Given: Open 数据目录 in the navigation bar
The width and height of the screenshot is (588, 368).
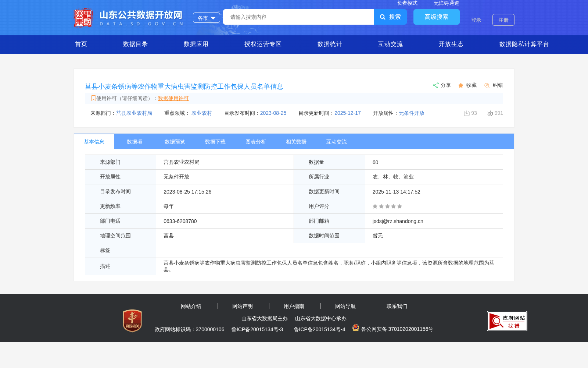Looking at the screenshot, I should coord(136,44).
